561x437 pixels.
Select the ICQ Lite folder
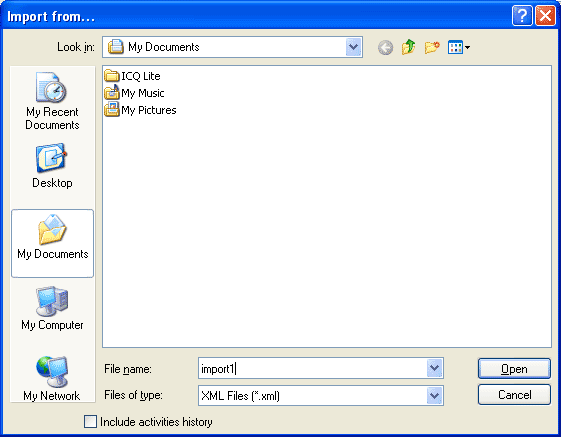point(132,76)
